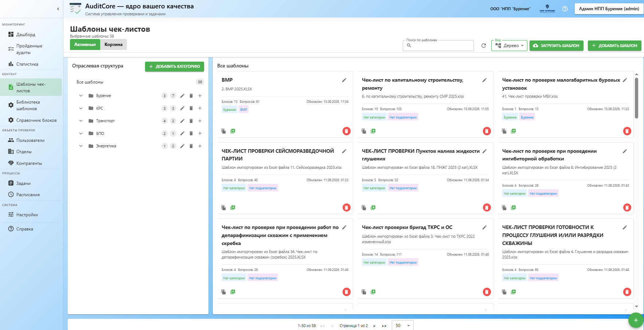
Task: Click the green floating add button
Action: (636, 320)
